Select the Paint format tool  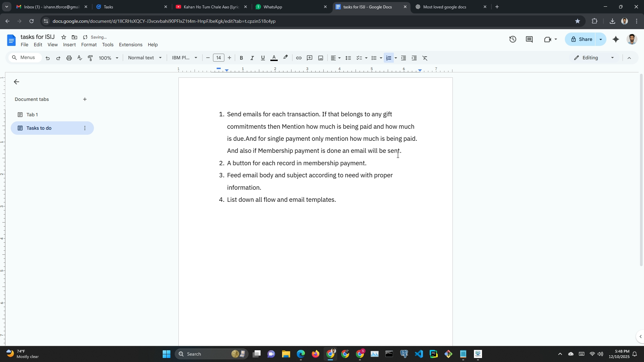90,58
